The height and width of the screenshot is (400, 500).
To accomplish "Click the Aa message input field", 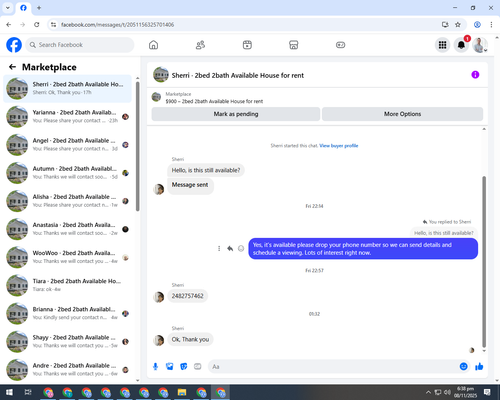I will click(x=333, y=367).
